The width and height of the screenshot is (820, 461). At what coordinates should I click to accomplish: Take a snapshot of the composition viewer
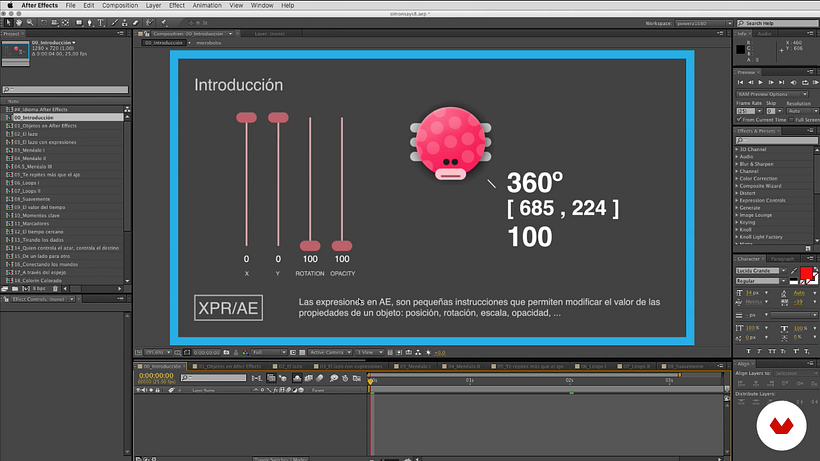tap(226, 353)
